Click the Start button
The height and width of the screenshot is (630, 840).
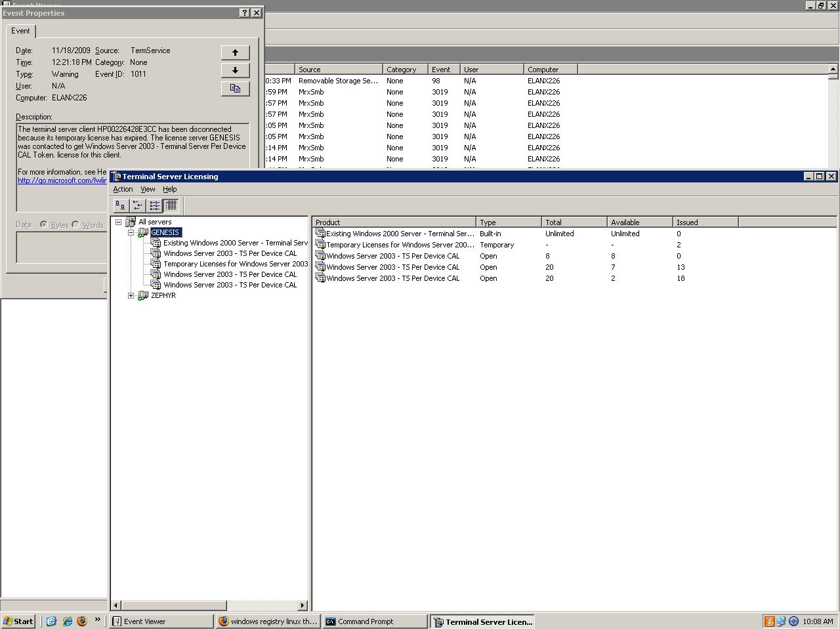click(18, 621)
